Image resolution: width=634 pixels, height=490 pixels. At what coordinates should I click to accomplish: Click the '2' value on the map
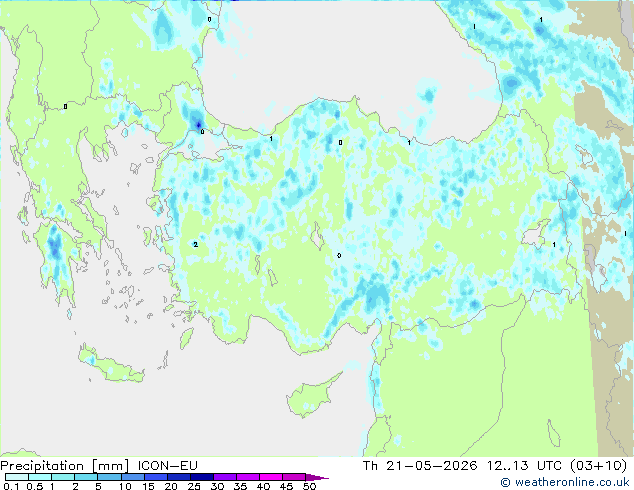coord(196,245)
